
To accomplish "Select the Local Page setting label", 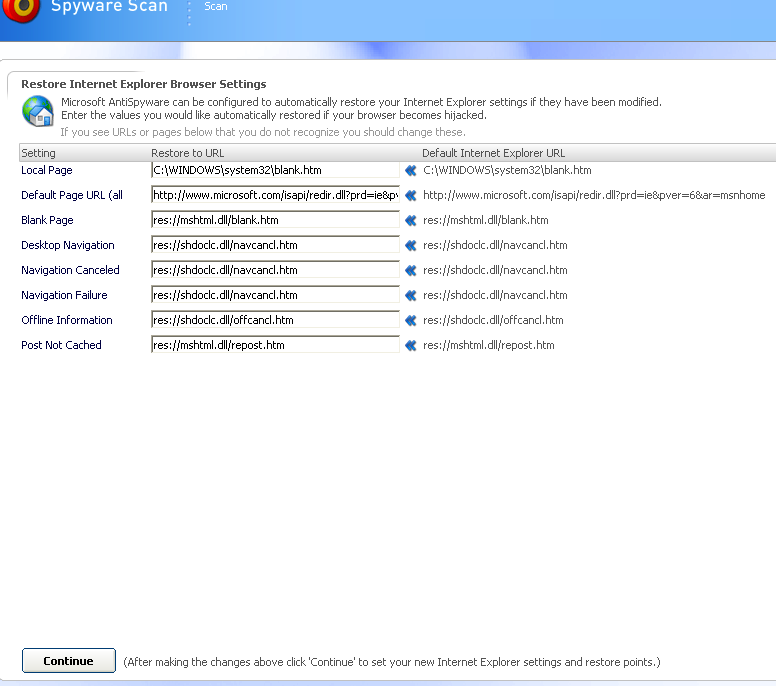I will pyautogui.click(x=47, y=170).
